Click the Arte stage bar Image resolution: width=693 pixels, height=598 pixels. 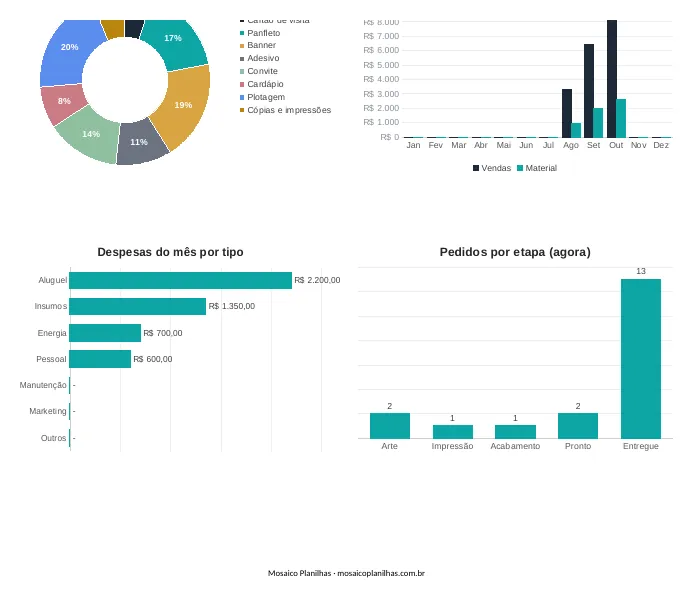pos(390,426)
